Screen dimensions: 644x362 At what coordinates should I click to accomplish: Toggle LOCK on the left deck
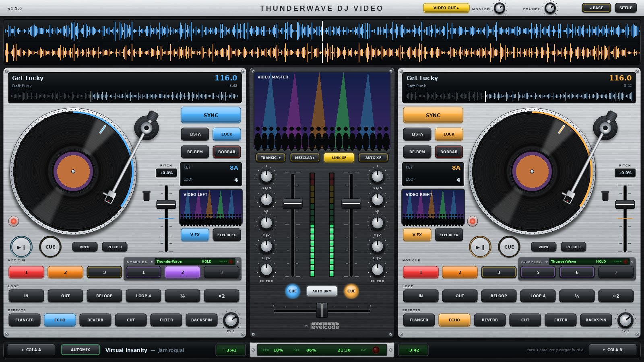point(227,134)
